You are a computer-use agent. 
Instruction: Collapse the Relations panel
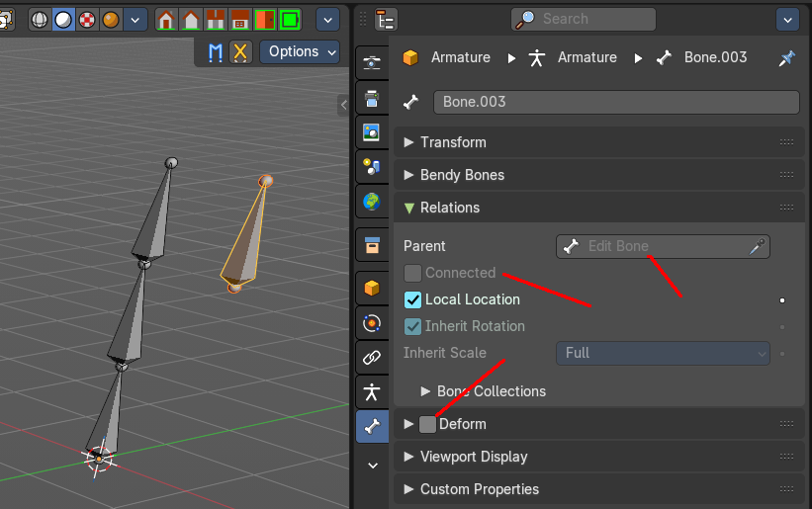409,208
